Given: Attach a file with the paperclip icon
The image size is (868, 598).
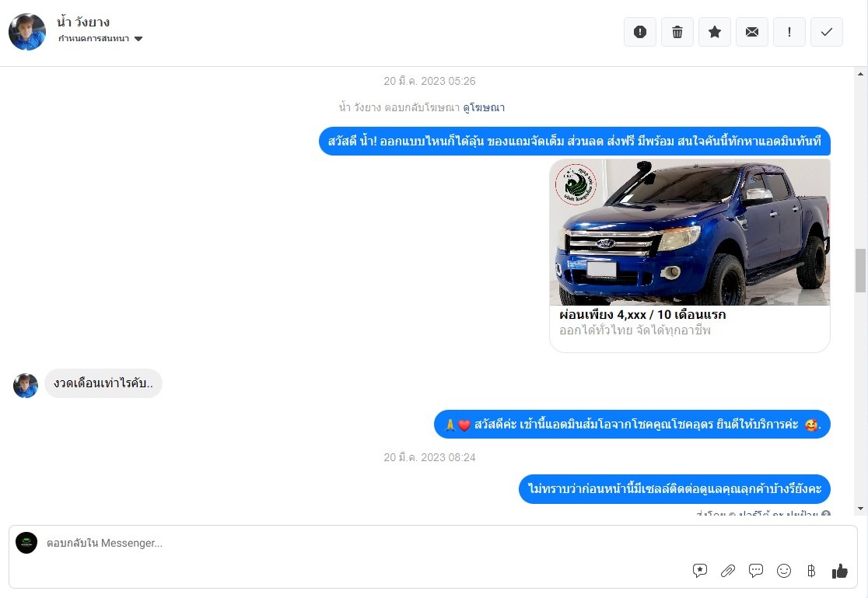Looking at the screenshot, I should click(728, 571).
